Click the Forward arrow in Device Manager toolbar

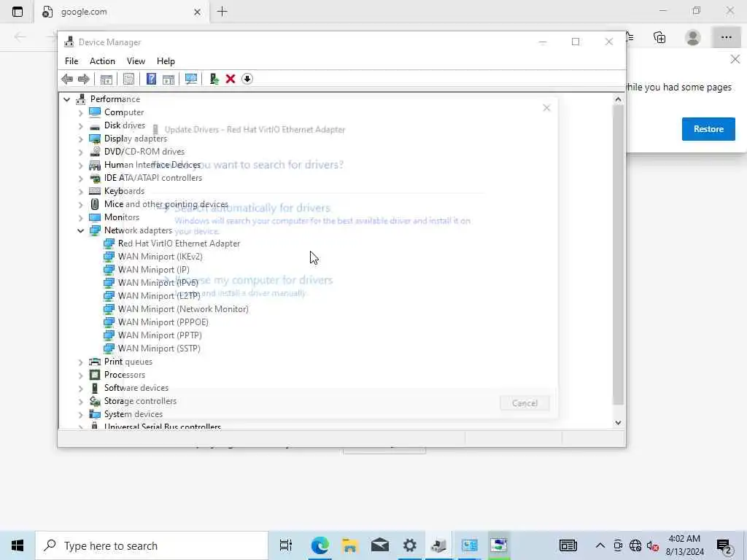(83, 79)
